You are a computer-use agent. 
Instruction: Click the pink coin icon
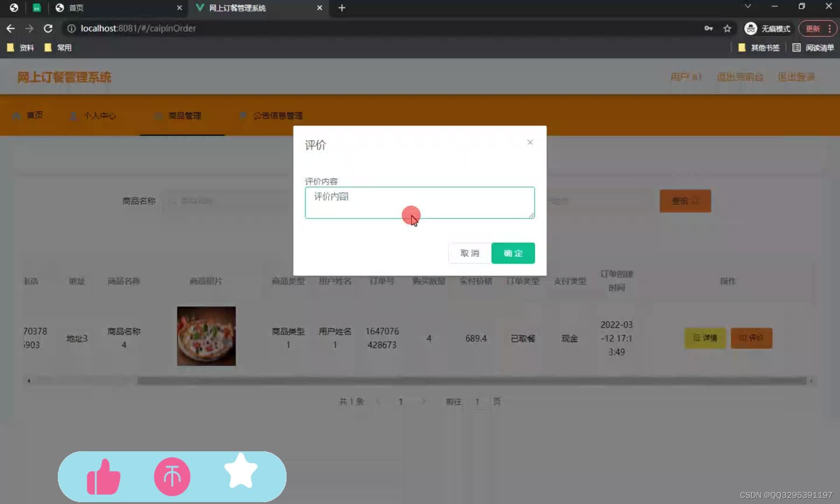click(x=172, y=476)
